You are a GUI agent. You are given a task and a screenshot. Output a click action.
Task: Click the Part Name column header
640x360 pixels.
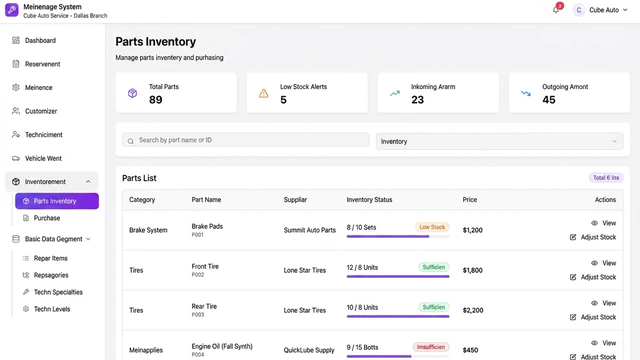[x=206, y=200]
